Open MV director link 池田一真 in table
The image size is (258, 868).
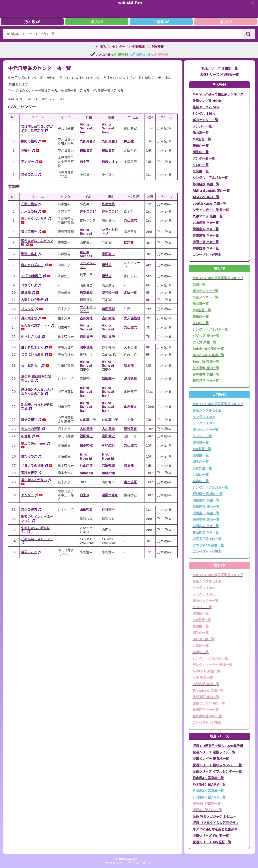pyautogui.click(x=130, y=292)
